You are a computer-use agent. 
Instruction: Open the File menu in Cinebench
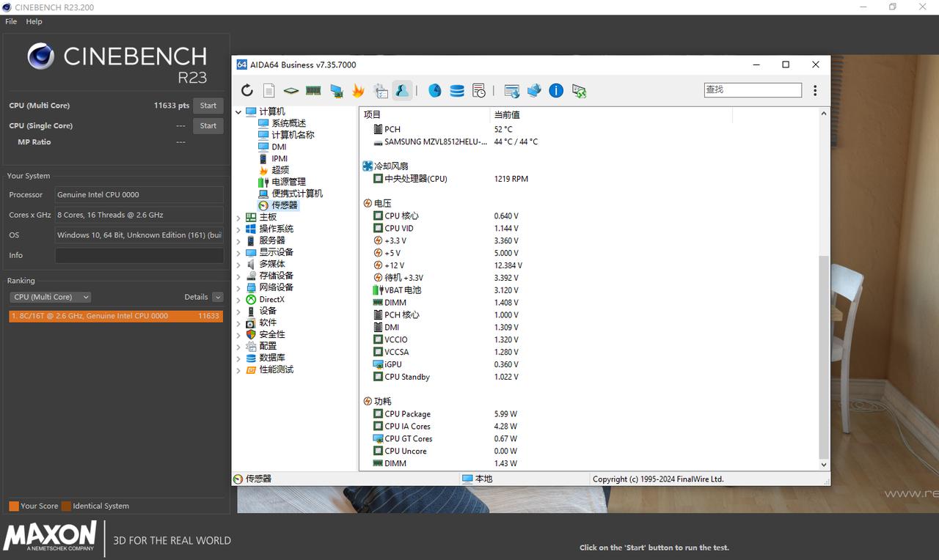click(11, 21)
